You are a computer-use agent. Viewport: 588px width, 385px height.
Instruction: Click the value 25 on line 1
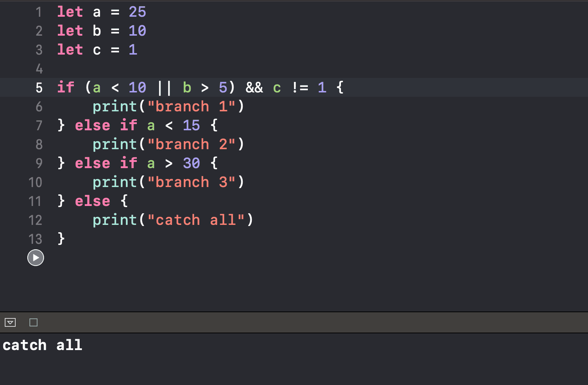click(138, 12)
